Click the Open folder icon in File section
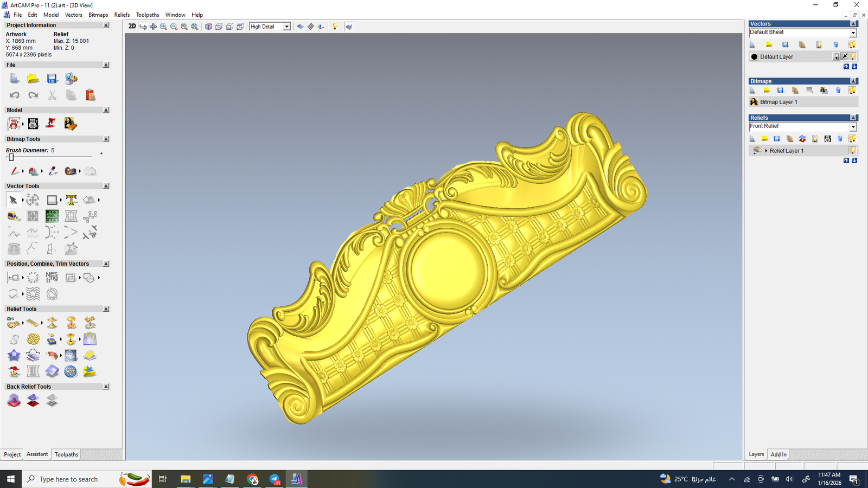 [33, 79]
